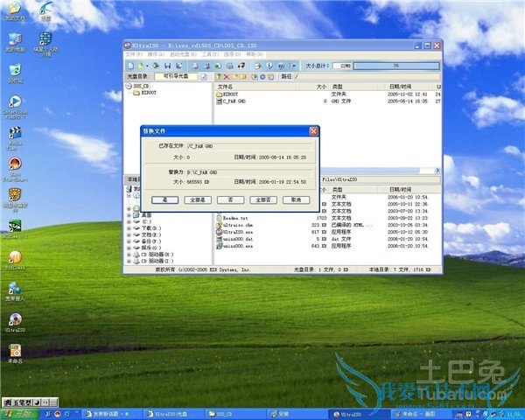Viewport: 525px width, 420px height.
Task: Click the Windows Start button
Action: [x=19, y=411]
